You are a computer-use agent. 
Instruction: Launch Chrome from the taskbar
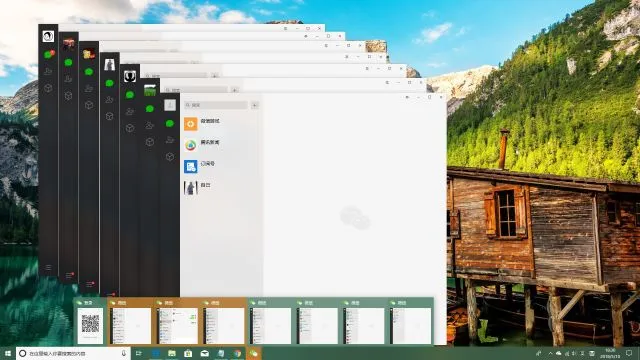(237, 353)
